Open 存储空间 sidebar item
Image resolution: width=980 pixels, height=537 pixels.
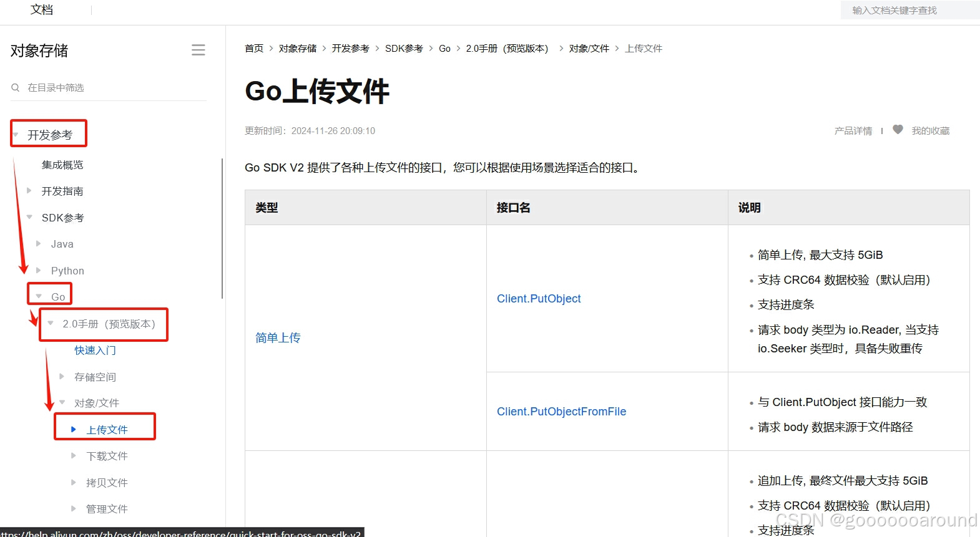[95, 377]
